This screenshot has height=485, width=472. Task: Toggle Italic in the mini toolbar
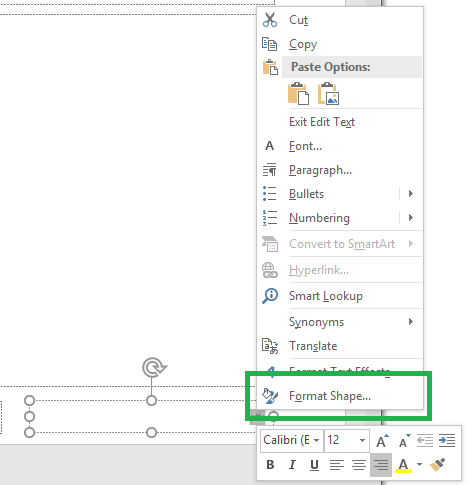coord(292,465)
